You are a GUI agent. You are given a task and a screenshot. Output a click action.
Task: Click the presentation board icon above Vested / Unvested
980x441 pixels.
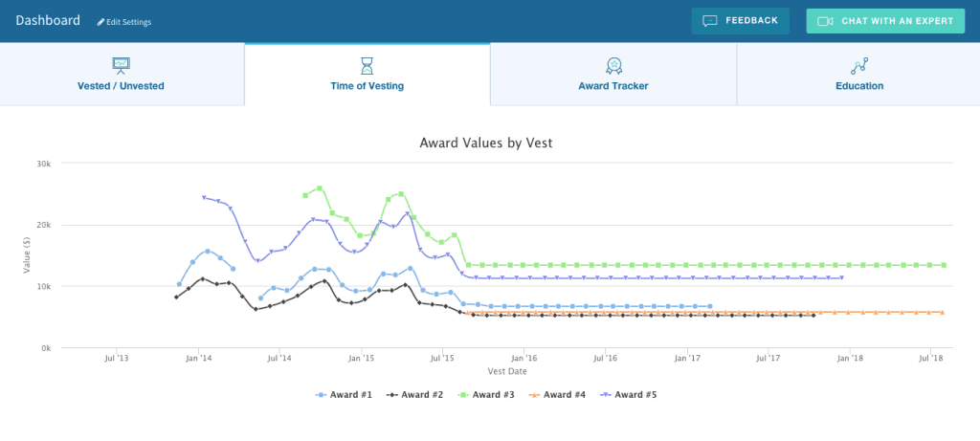(x=121, y=65)
